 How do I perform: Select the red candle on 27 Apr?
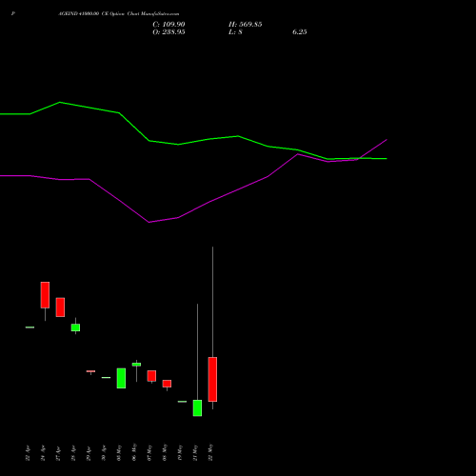pyautogui.click(x=60, y=307)
